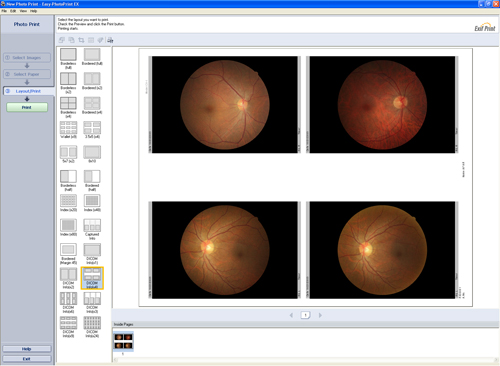
Task: Go to the Select Paper step
Action: (x=27, y=74)
